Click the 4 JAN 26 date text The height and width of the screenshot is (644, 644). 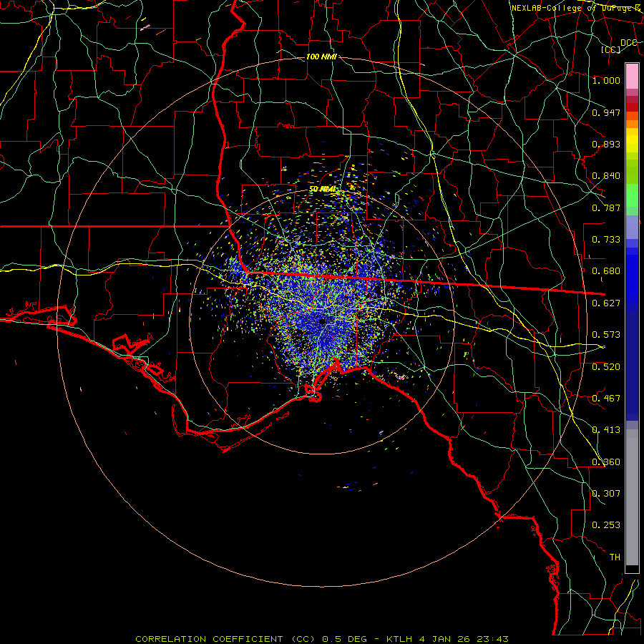pos(446,639)
